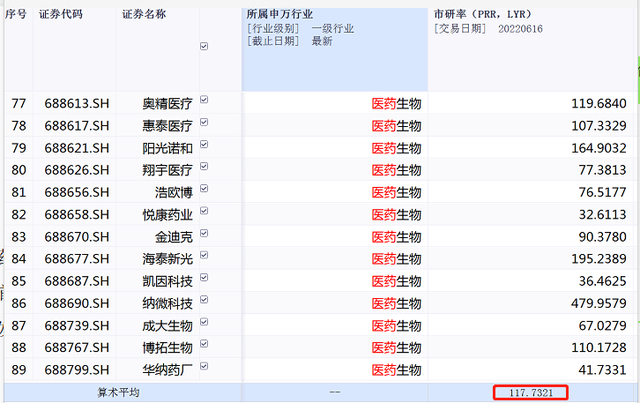Toggle checkbox for 惠泰医疗 row
The width and height of the screenshot is (640, 403).
pyautogui.click(x=204, y=122)
